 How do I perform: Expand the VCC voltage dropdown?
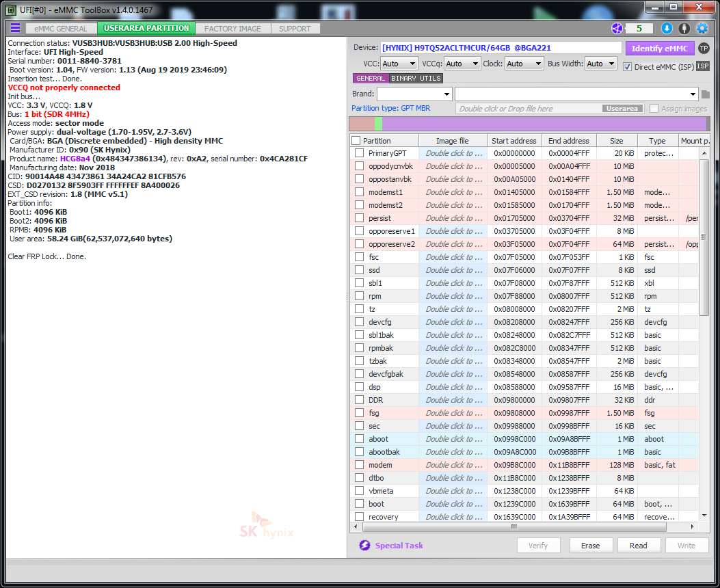[399, 64]
